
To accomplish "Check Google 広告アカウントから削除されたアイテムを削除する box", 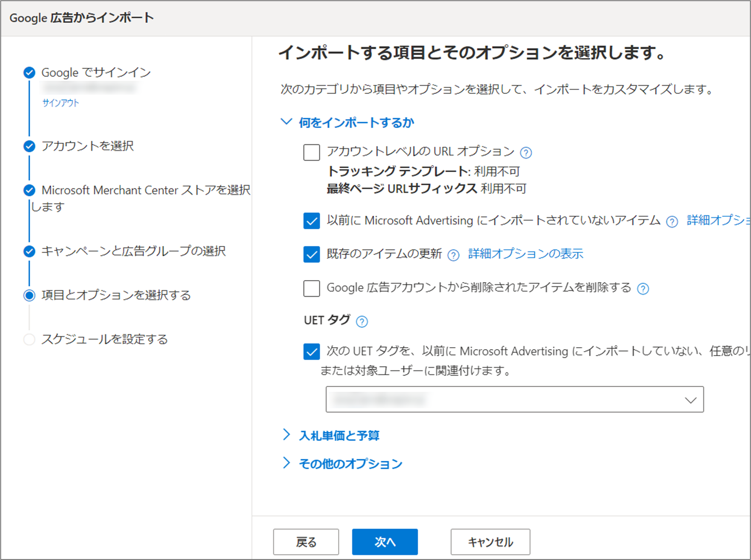I will coord(312,288).
